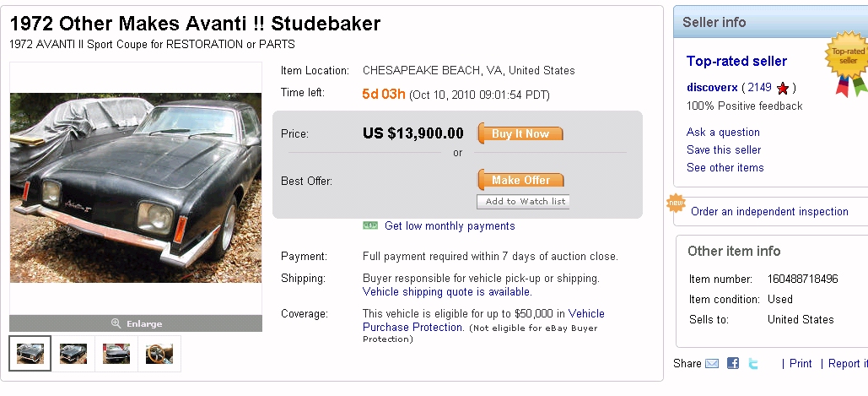
Task: Add item to Watch list
Action: point(525,202)
